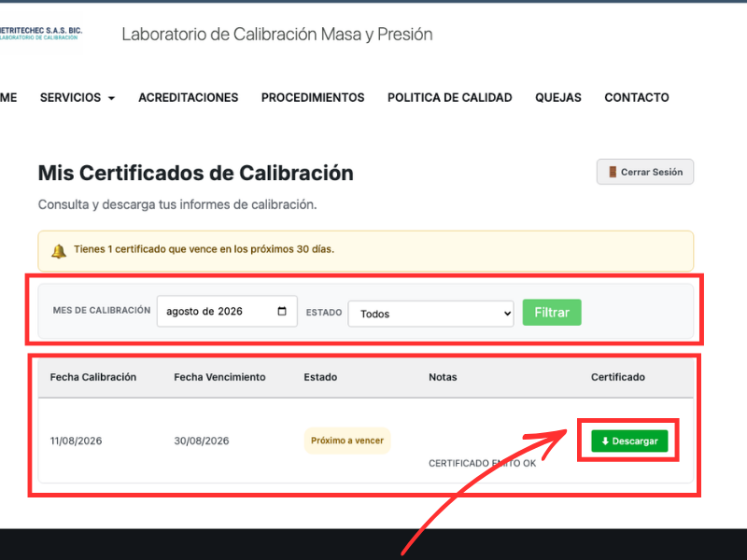Open the ACREDITACIONES menu item
This screenshot has width=747, height=560.
click(x=189, y=98)
